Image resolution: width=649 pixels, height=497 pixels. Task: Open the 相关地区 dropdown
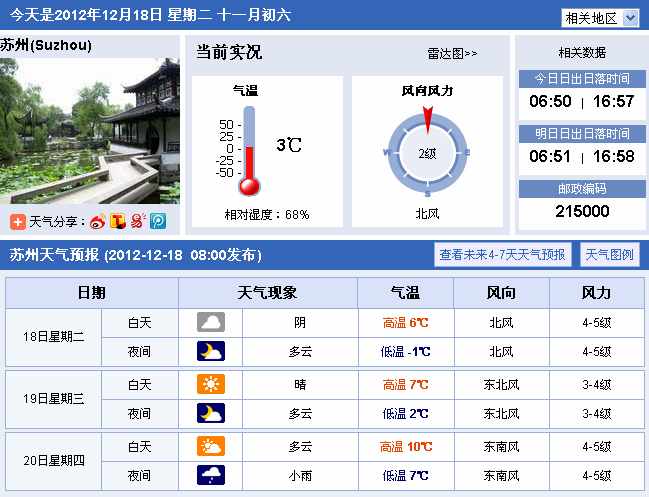pos(599,18)
